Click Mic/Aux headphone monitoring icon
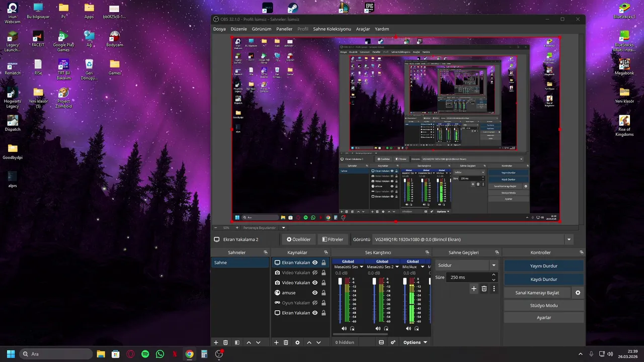644x362 pixels. 417,328
